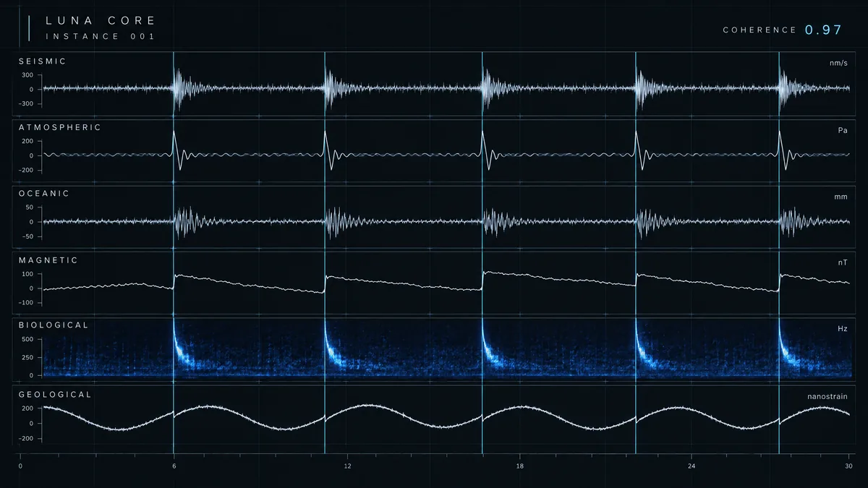Select time axis tick 18
868x488 pixels.
tap(519, 466)
